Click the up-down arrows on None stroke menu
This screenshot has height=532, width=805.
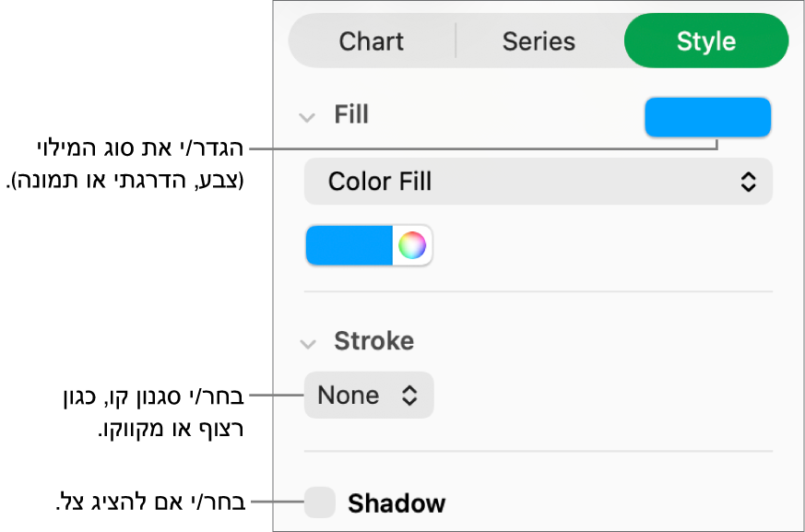click(x=409, y=396)
